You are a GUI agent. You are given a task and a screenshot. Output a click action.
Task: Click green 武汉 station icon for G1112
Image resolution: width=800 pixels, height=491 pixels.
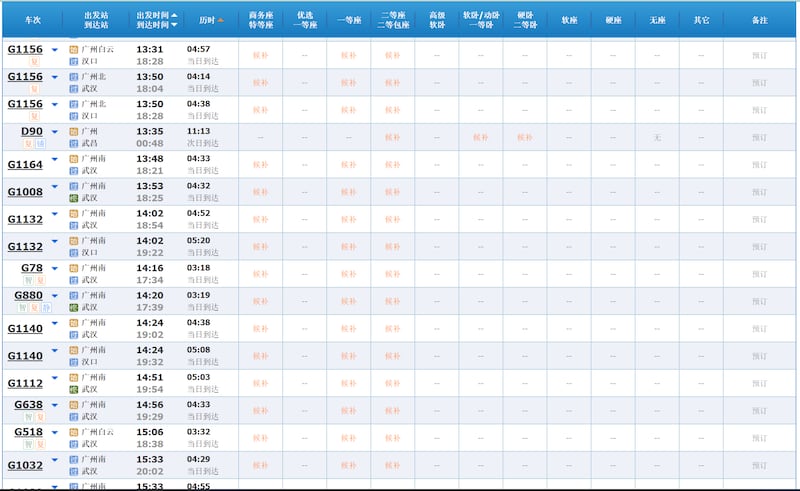[x=74, y=389]
